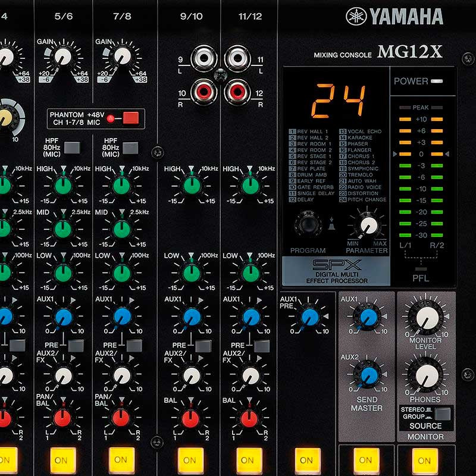476x476 pixels.
Task: Click the red BAL knob on channel 11/12
Action: [249, 418]
